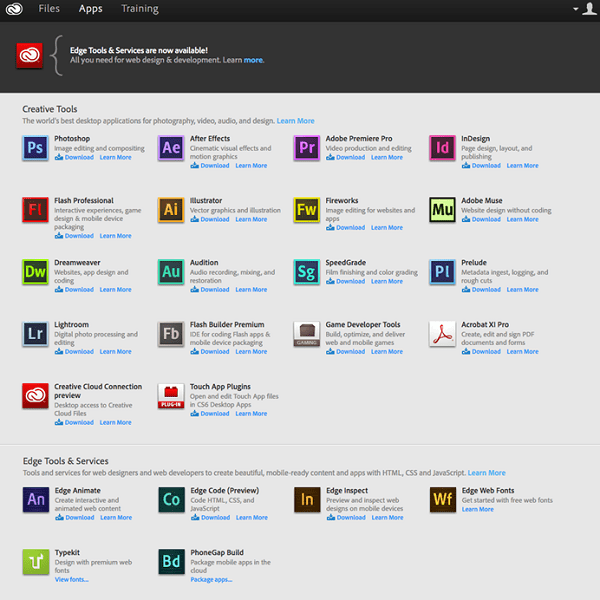Download After Effects
The width and height of the screenshot is (600, 600).
click(210, 166)
